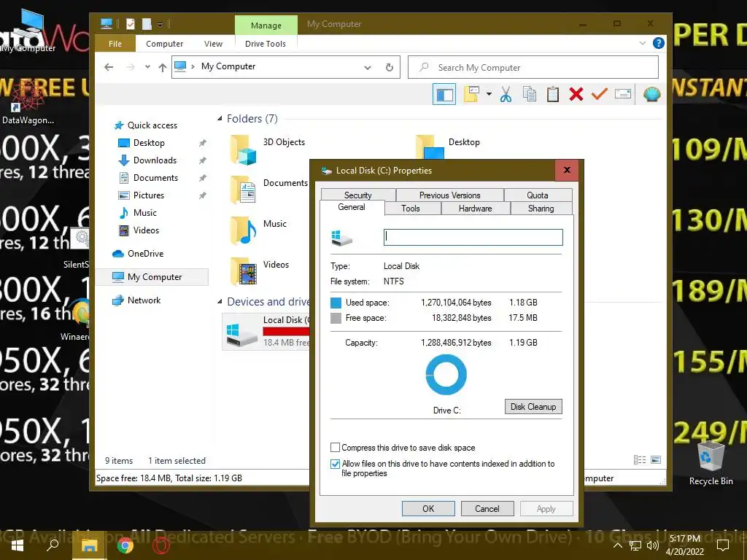Click the orange checkmark Properties icon
This screenshot has height=560, width=747.
pos(600,94)
